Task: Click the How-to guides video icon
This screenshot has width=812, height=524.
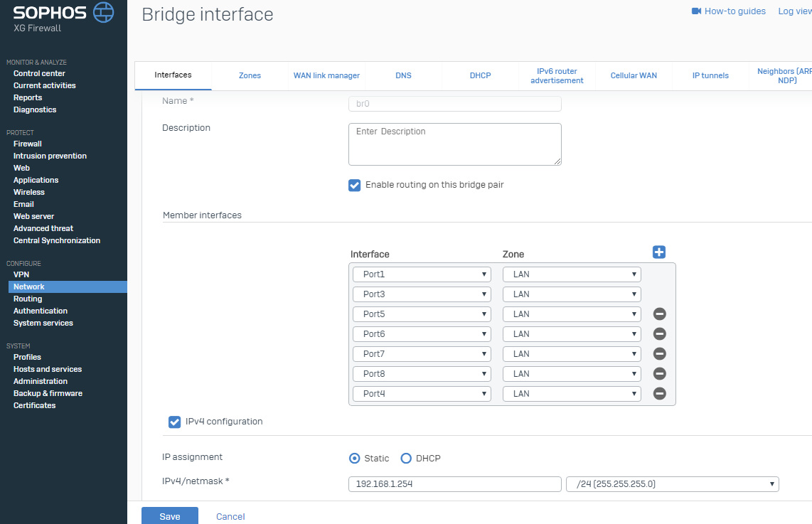Action: coord(696,11)
